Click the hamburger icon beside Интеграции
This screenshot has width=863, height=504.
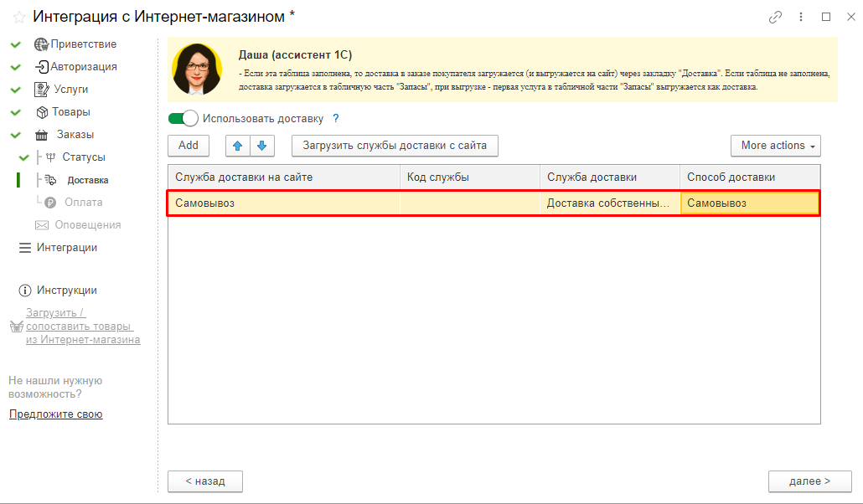[x=25, y=248]
